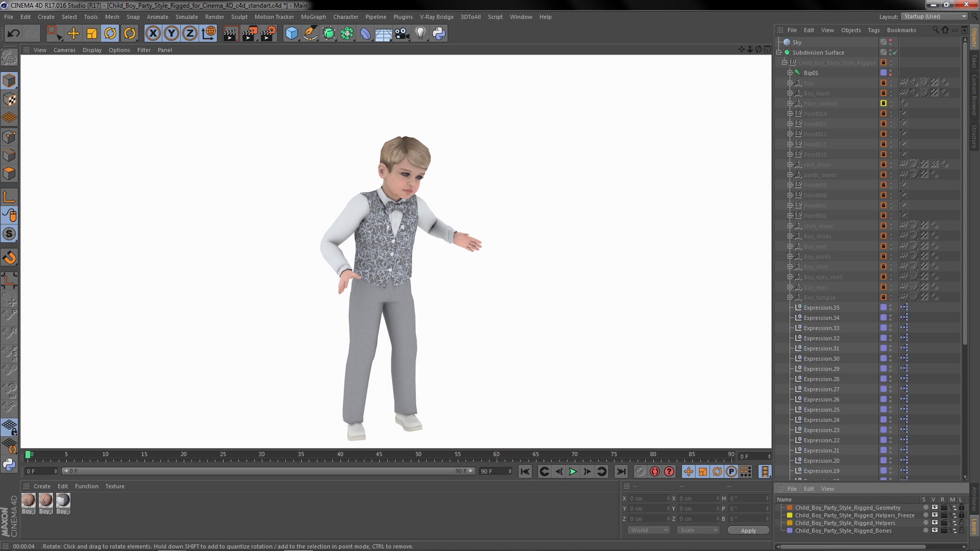Toggle Subdivision Surface enable checkmark
This screenshot has width=980, height=551.
pos(895,53)
